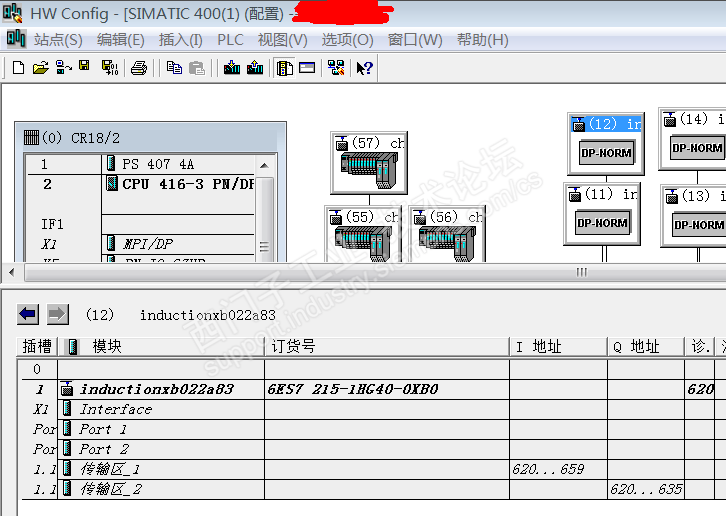The width and height of the screenshot is (726, 516).
Task: Select the MPI/DP interface row
Action: (x=140, y=244)
